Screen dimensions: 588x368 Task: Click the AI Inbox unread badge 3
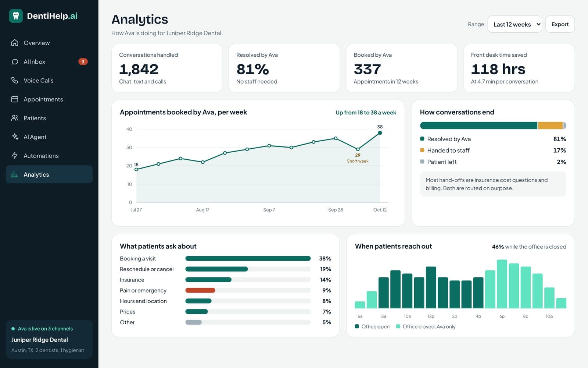click(83, 61)
